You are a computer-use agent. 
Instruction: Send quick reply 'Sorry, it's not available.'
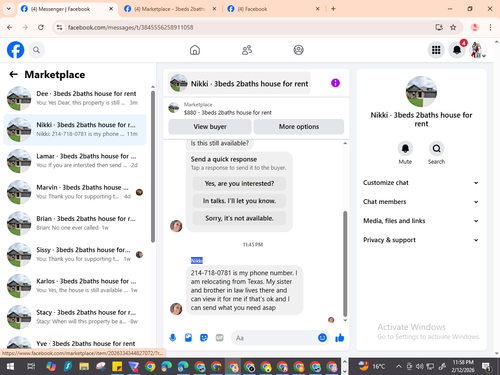coord(239,218)
